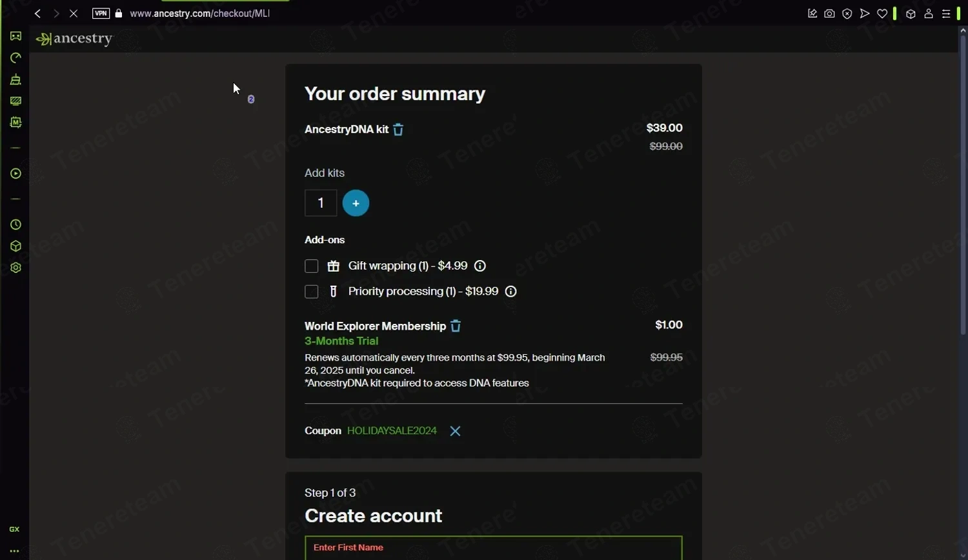Open the sidebar History clock icon
This screenshot has width=968, height=560.
point(15,225)
